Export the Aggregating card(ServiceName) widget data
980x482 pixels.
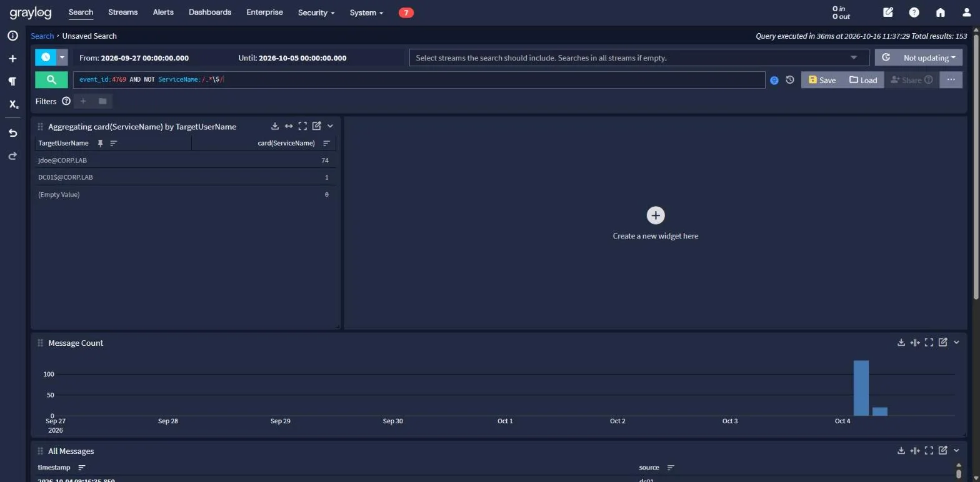275,126
